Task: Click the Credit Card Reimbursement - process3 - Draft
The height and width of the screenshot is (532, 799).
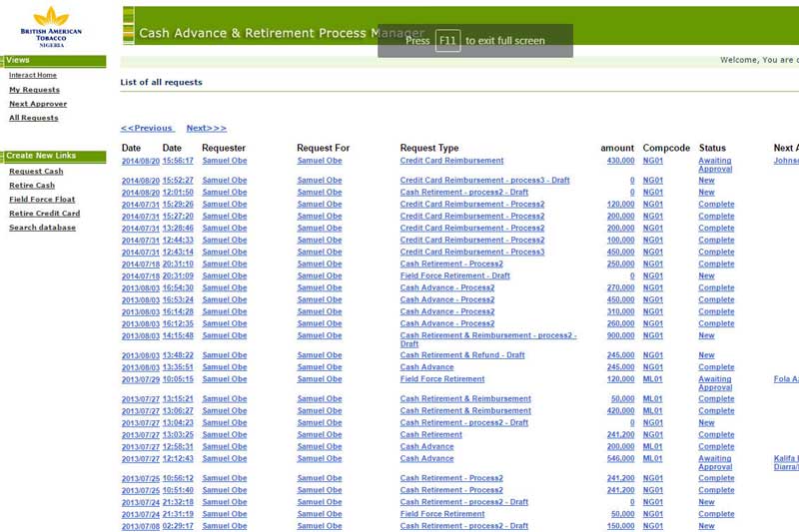Action: [484, 181]
